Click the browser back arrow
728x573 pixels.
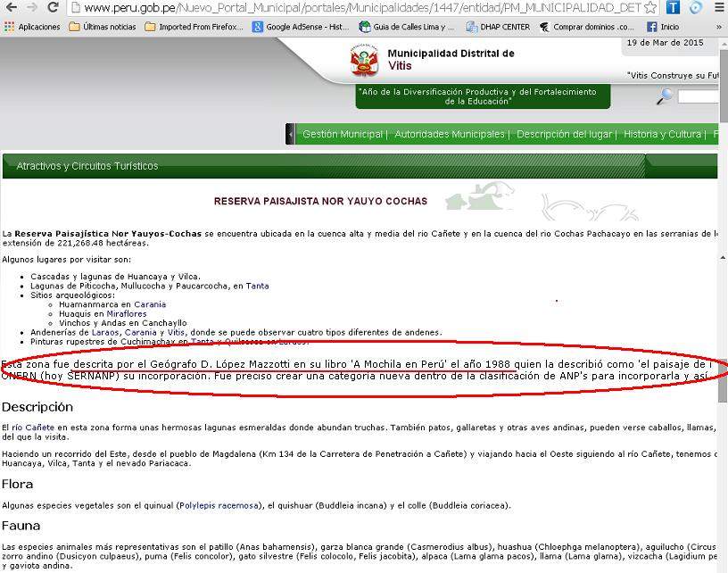tap(11, 8)
